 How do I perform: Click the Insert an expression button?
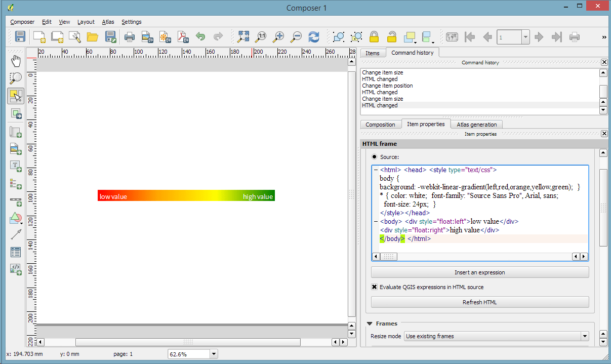click(479, 272)
